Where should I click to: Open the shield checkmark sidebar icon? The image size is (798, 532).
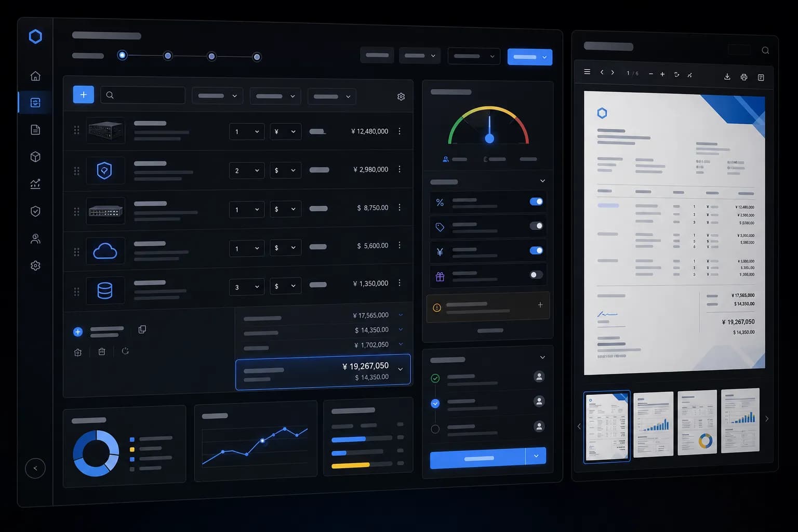[x=35, y=211]
